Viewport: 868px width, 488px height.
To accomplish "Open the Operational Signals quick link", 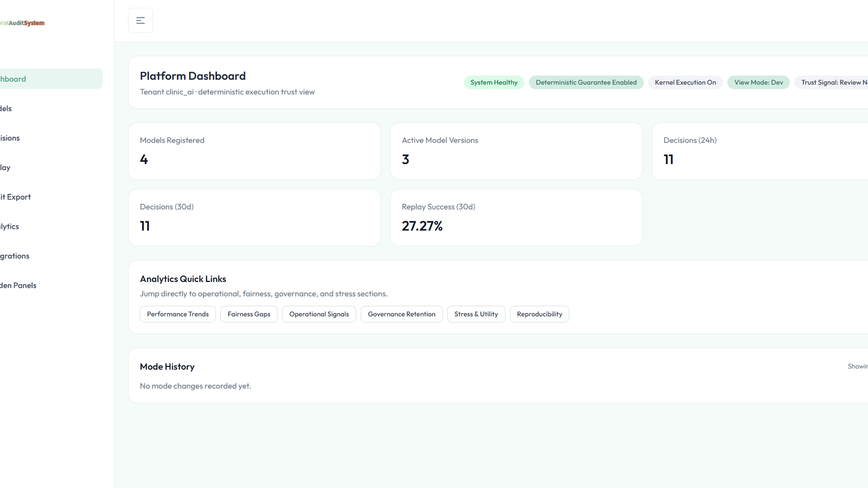I will pyautogui.click(x=319, y=314).
